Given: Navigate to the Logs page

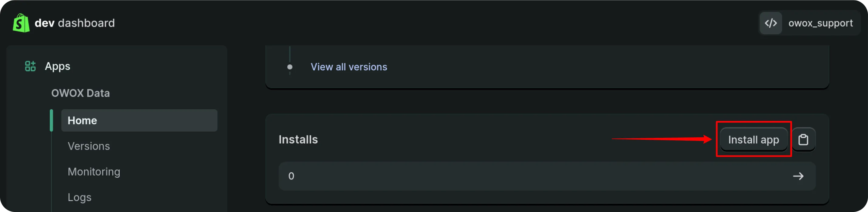Looking at the screenshot, I should [x=80, y=197].
